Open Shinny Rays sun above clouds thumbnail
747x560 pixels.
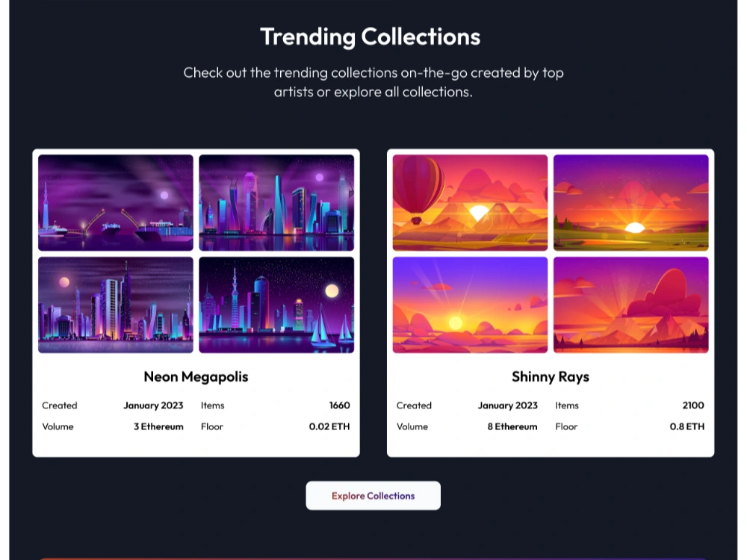click(470, 305)
